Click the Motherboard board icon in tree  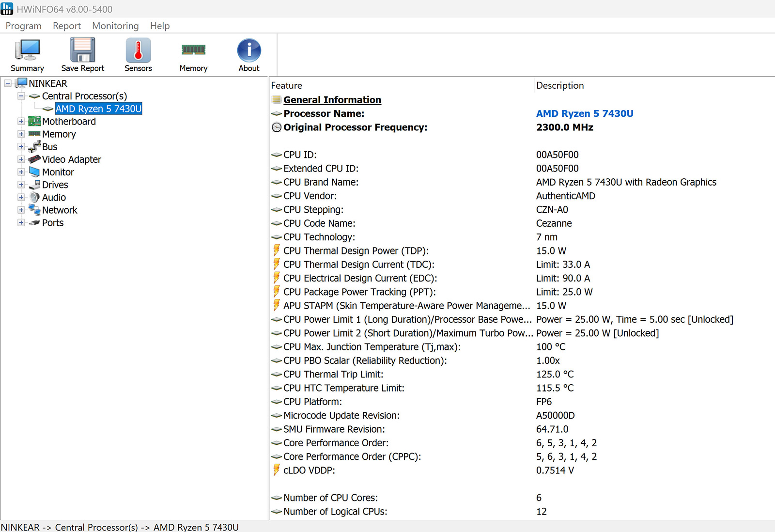pyautogui.click(x=34, y=121)
